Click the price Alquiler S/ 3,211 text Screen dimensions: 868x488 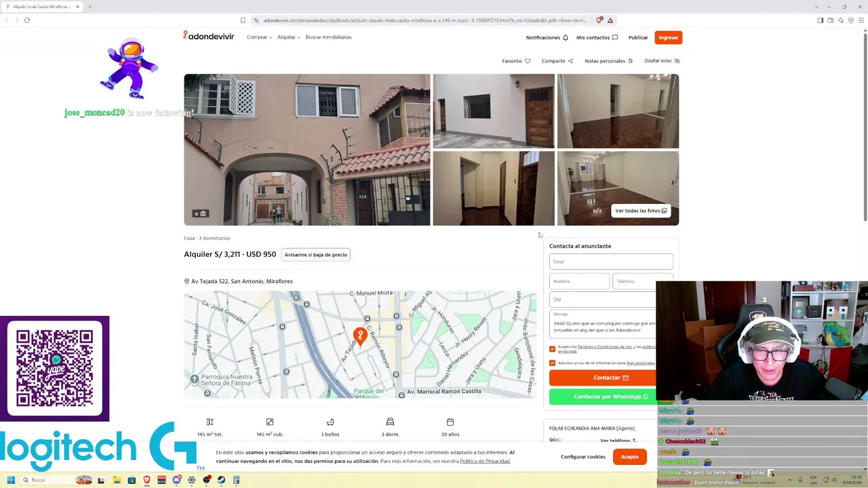click(x=230, y=254)
